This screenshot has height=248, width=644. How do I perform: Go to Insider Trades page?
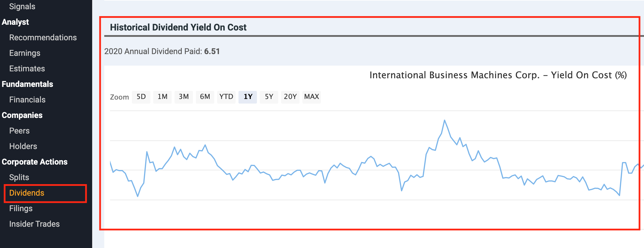[34, 224]
